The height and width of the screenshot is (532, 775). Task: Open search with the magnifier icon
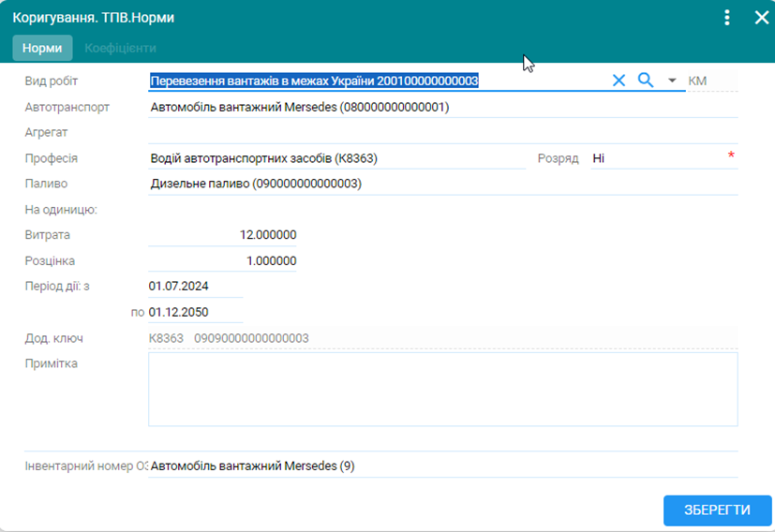coord(645,81)
